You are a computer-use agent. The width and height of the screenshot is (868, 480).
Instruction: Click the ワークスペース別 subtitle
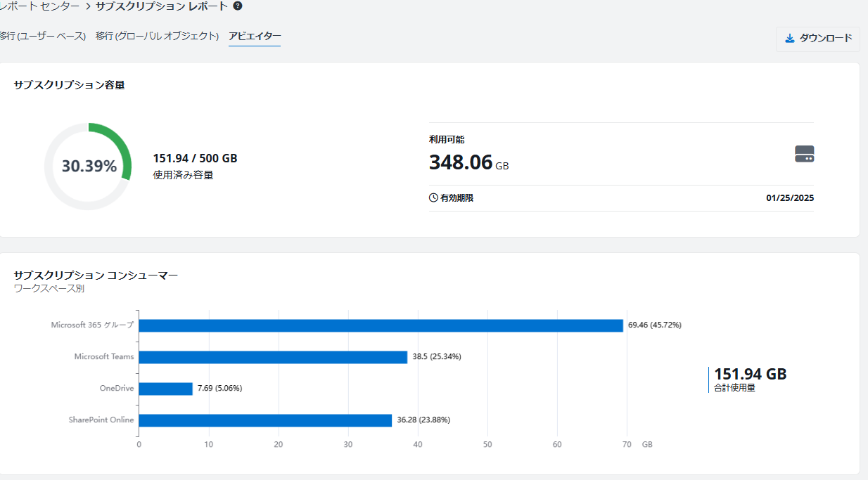tap(49, 289)
